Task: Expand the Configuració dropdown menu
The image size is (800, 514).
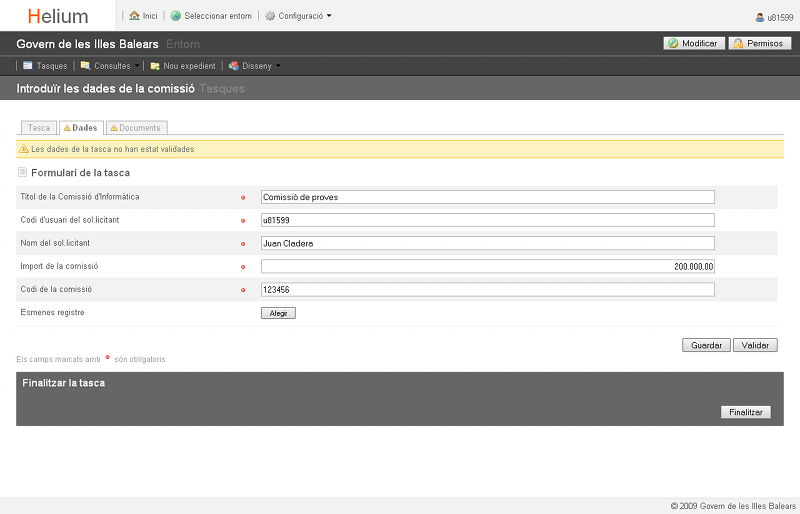Action: 329,16
